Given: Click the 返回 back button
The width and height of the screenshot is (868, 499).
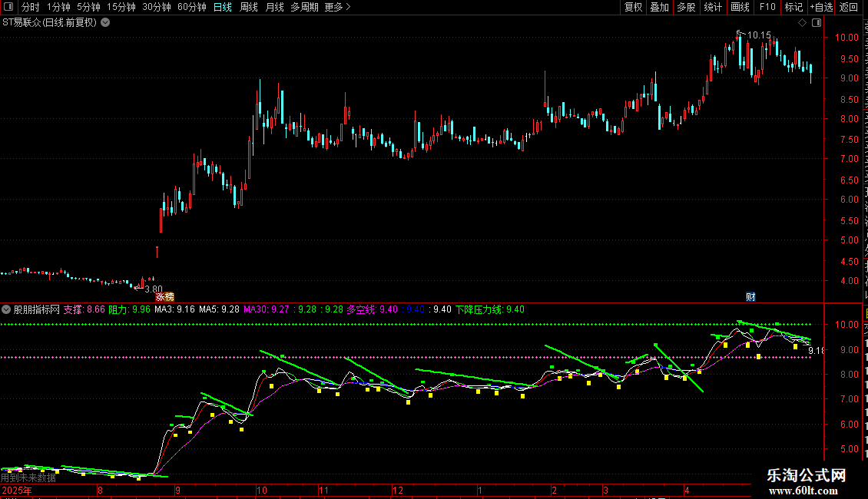Looking at the screenshot, I should click(x=848, y=7).
